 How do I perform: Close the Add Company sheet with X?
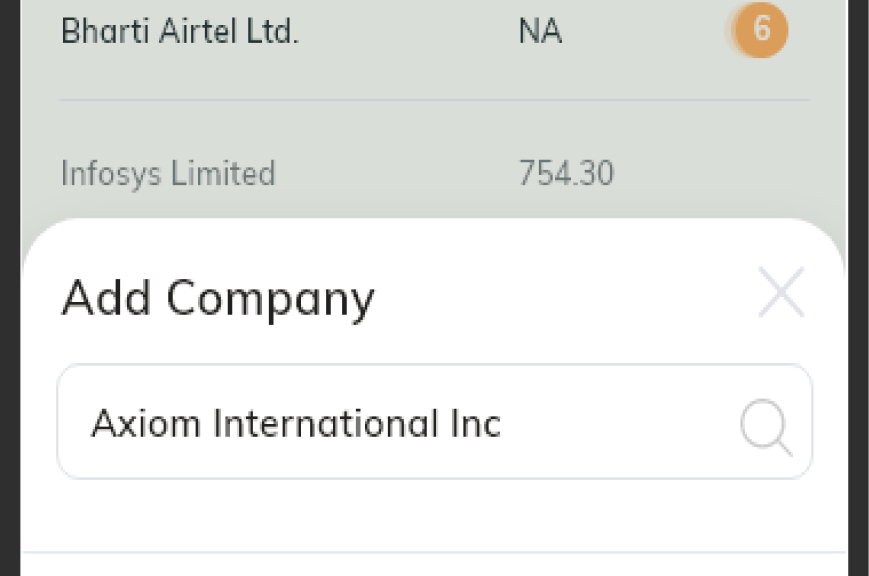pos(781,292)
